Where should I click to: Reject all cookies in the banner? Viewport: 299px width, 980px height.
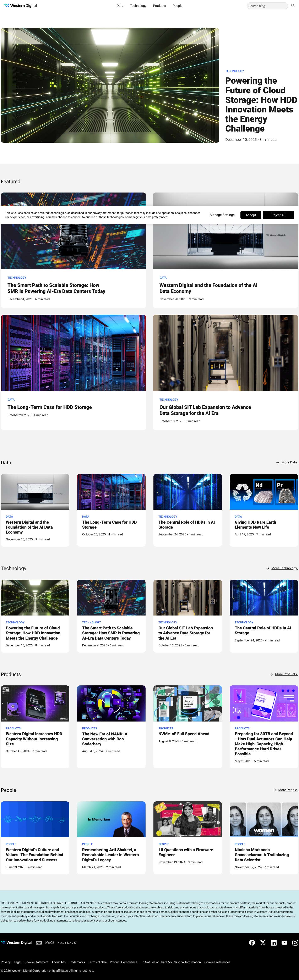(278, 215)
